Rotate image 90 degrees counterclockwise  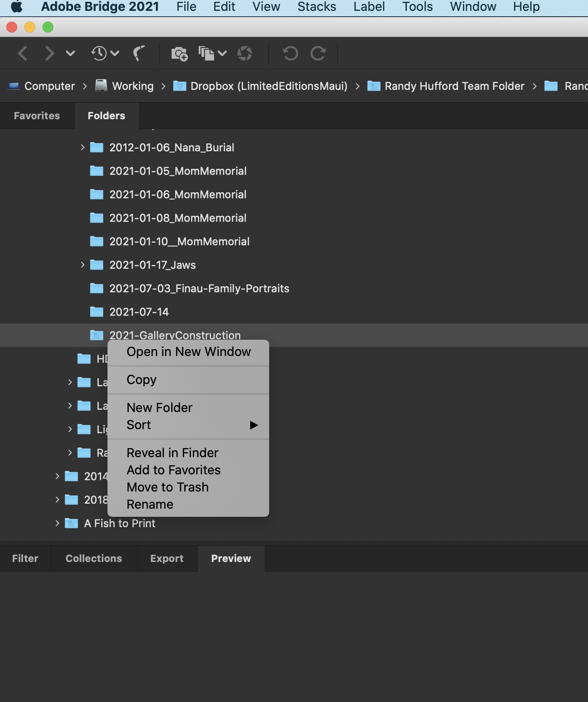click(290, 53)
